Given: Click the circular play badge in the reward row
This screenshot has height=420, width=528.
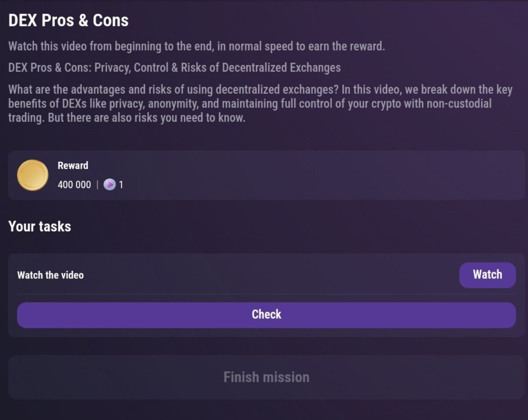Looking at the screenshot, I should (110, 184).
